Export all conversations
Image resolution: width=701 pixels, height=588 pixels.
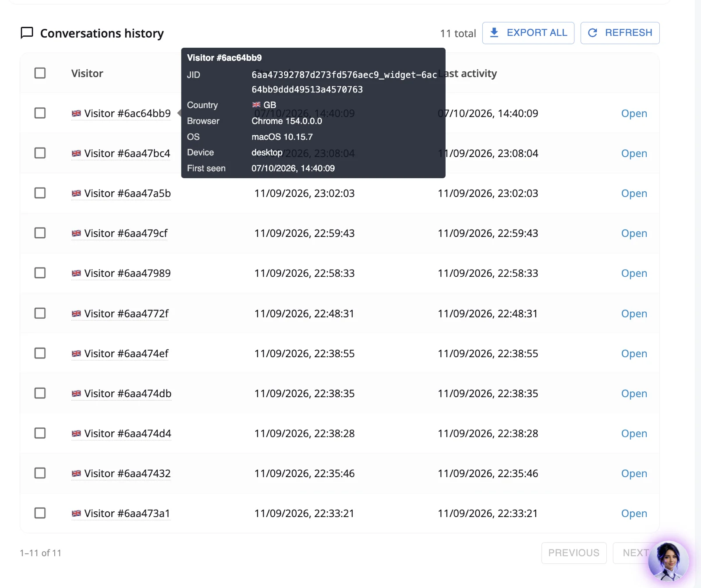click(528, 33)
